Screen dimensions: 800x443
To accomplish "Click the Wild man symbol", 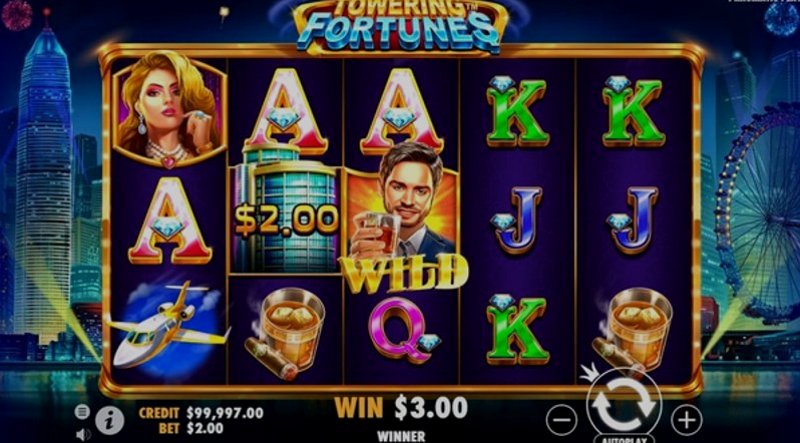I will pos(403,218).
